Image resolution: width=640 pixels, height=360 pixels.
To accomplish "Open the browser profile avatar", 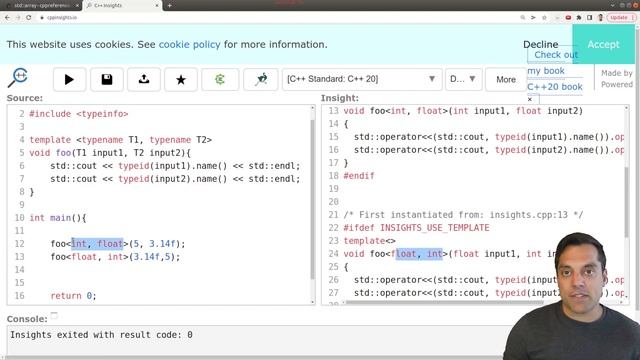I will (600, 18).
